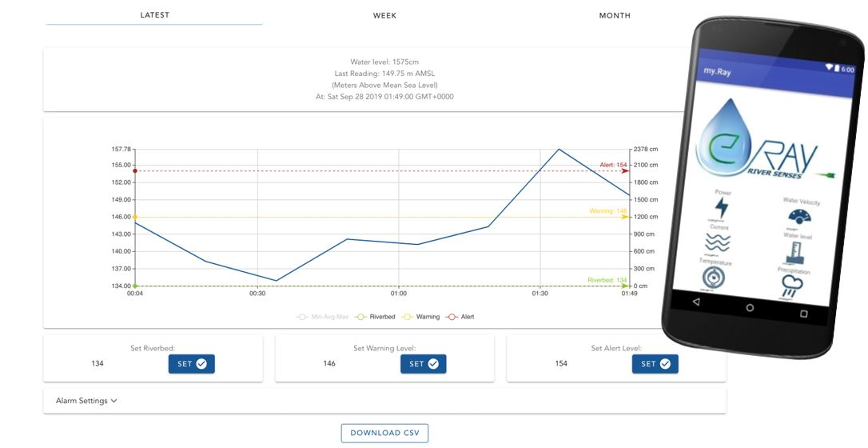This screenshot has height=448, width=868.
Task: Expand the Alarm Settings section
Action: (x=86, y=401)
